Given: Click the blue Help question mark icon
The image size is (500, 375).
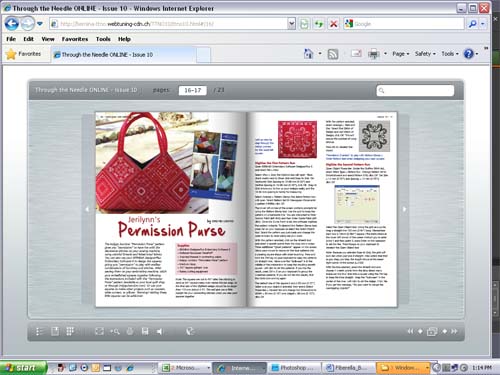Looking at the screenshot, I should 469,54.
